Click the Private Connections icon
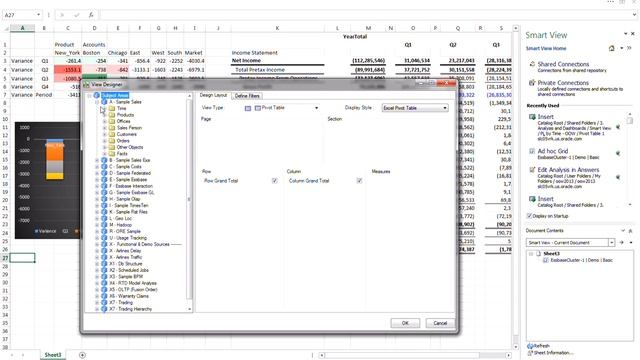The image size is (640, 360). point(532,83)
